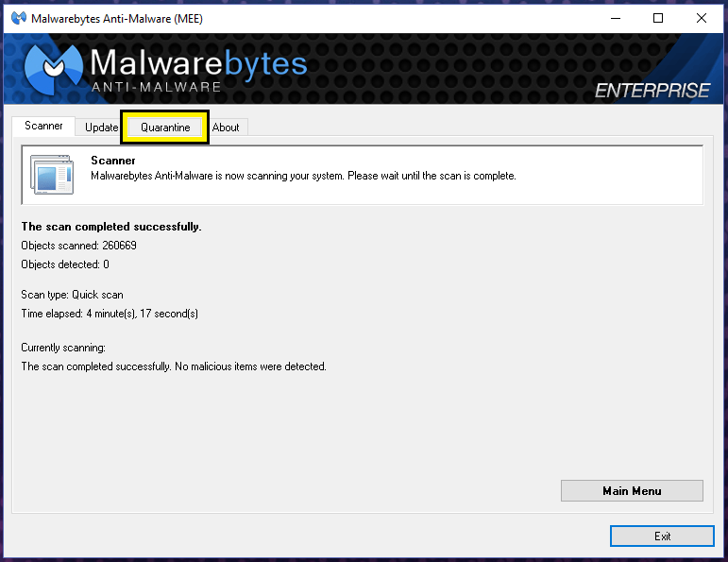Click the Objects scanned: 260669 line
Image resolution: width=728 pixels, height=562 pixels.
(x=78, y=246)
